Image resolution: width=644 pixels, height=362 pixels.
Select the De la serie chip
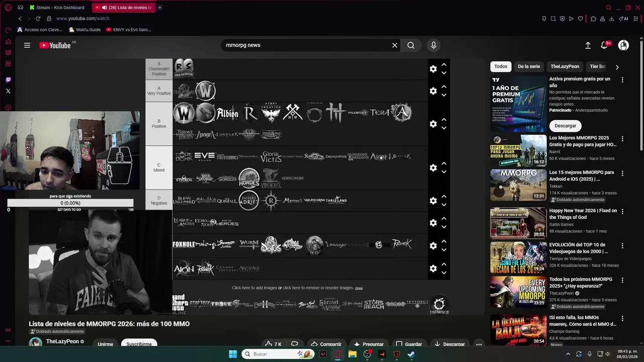point(529,66)
